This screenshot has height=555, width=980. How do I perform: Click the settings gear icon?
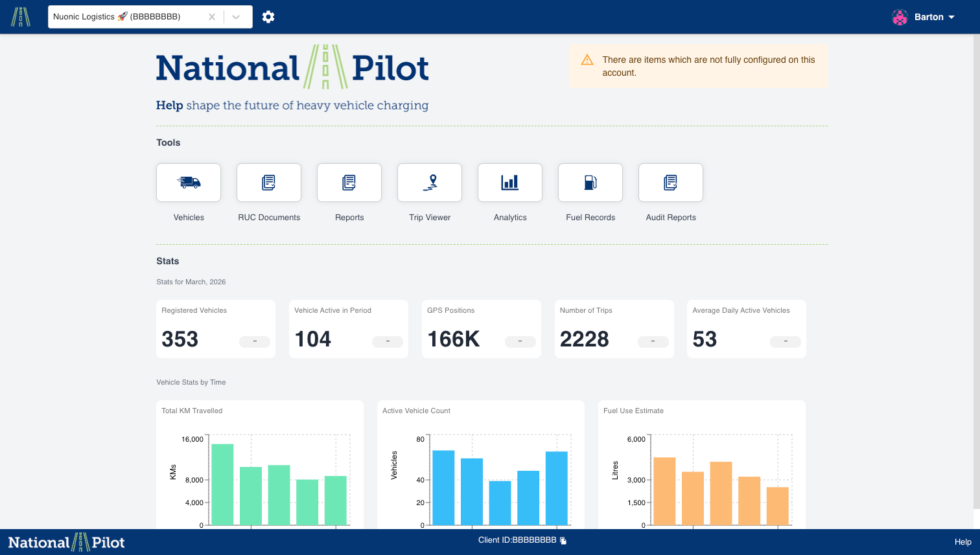[268, 17]
